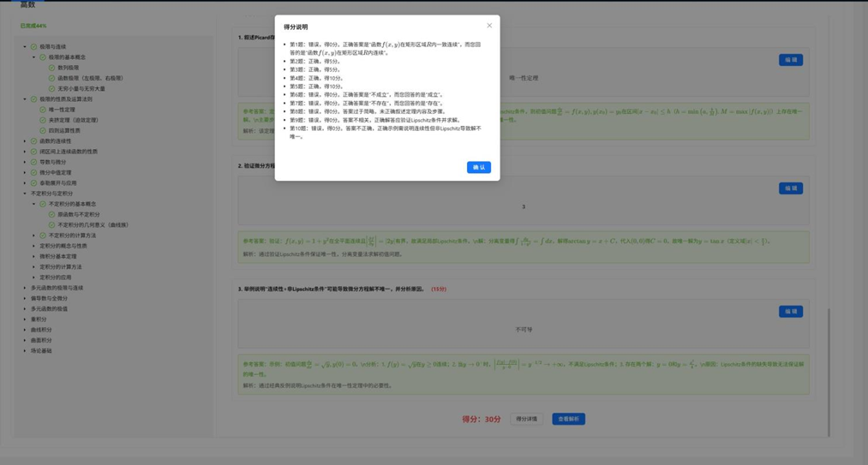Click check icon beside 泰勒展开与应用
The height and width of the screenshot is (465, 868).
pyautogui.click(x=34, y=183)
